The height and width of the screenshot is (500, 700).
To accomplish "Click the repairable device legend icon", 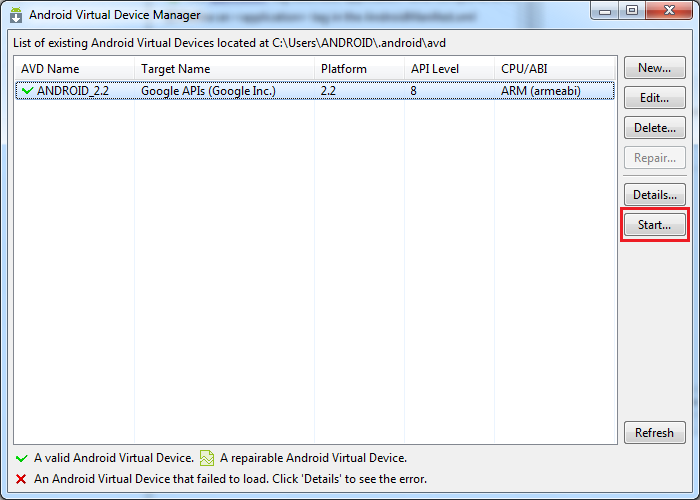I will [x=207, y=458].
